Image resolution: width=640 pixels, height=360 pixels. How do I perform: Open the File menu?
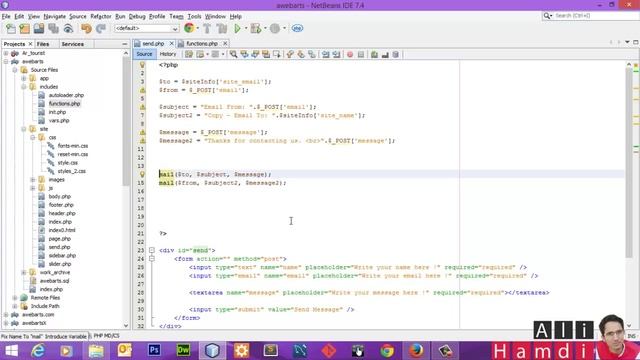pyautogui.click(x=6, y=16)
